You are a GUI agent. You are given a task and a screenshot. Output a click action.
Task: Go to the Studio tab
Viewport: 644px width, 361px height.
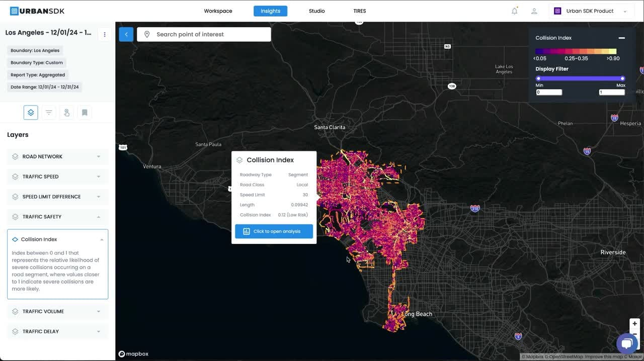pos(316,11)
